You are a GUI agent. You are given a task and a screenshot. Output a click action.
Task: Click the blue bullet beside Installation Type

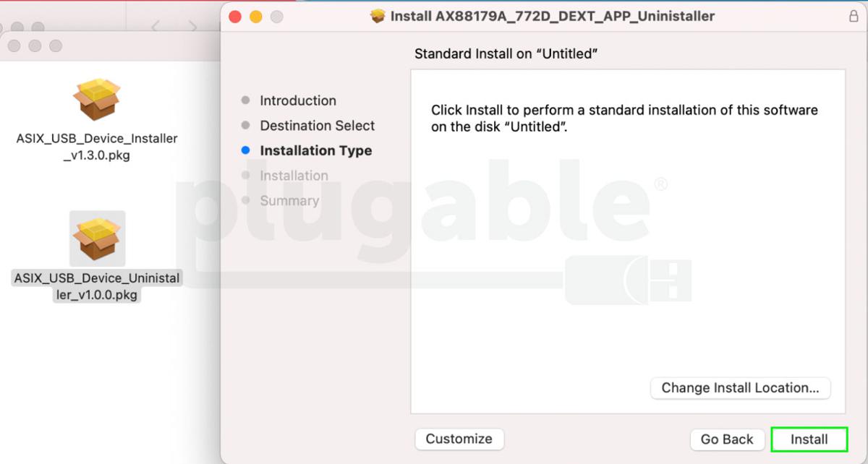pyautogui.click(x=246, y=150)
